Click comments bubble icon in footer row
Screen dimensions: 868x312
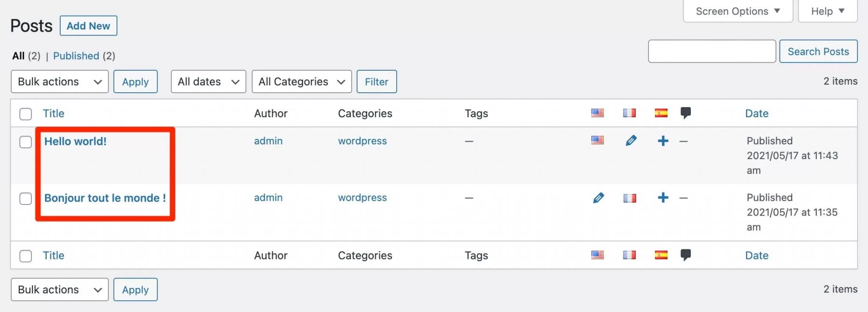click(685, 255)
